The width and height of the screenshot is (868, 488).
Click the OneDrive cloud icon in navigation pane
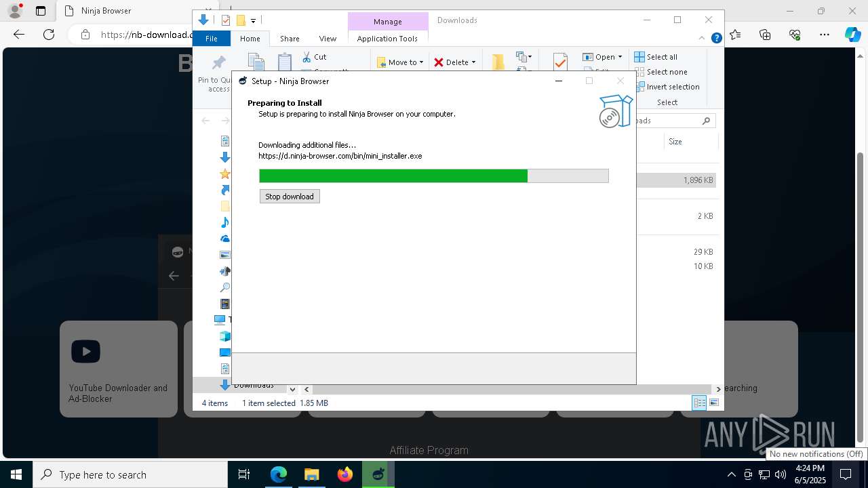[x=225, y=239]
